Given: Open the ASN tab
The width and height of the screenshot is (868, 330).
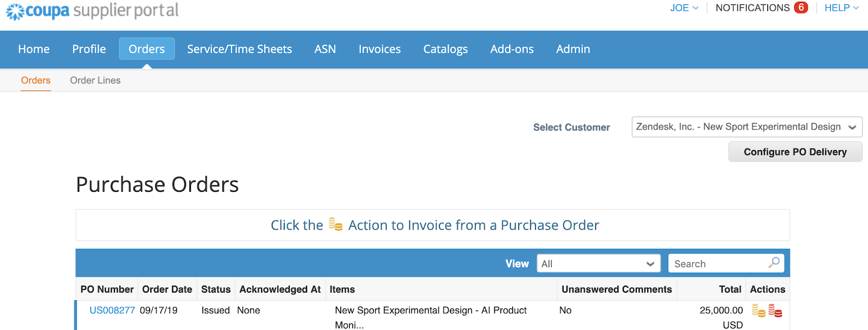Looking at the screenshot, I should pos(325,49).
